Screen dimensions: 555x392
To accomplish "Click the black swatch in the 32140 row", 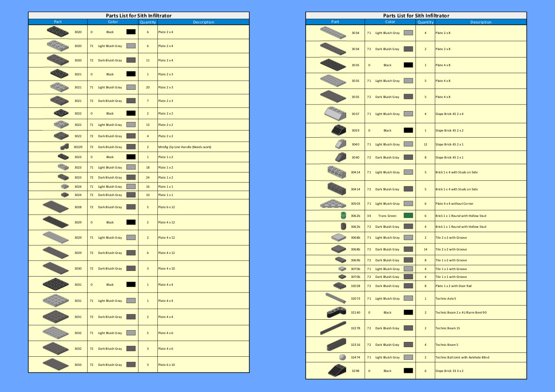I will [x=409, y=312].
